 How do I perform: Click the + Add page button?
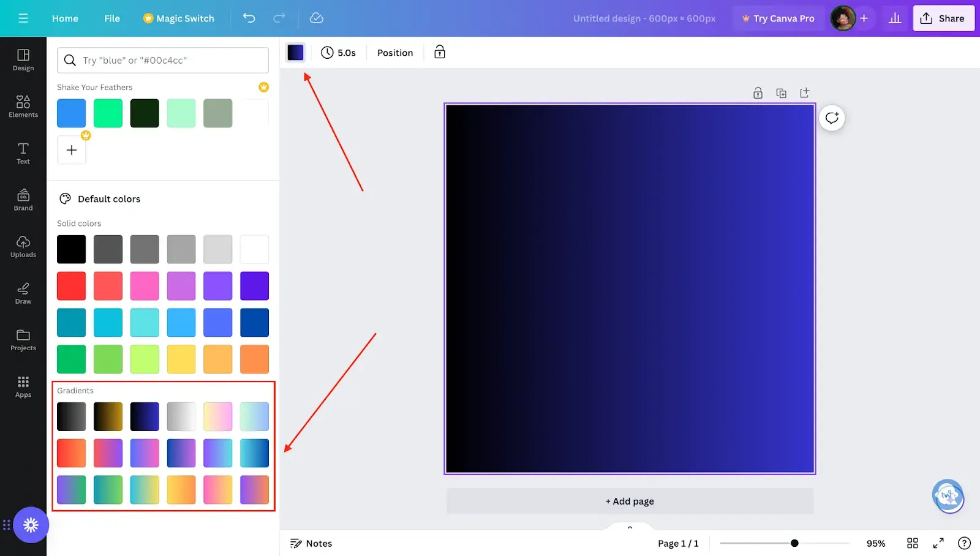tap(630, 501)
